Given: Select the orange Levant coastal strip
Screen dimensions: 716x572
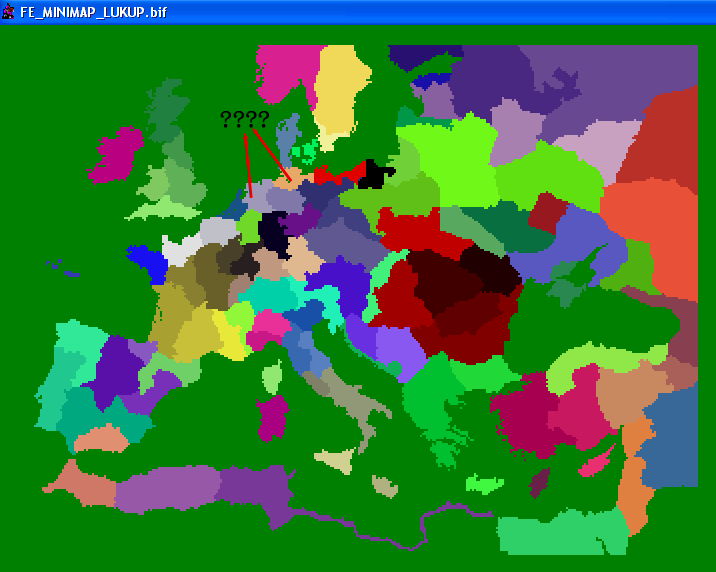Looking at the screenshot, I should [636, 475].
